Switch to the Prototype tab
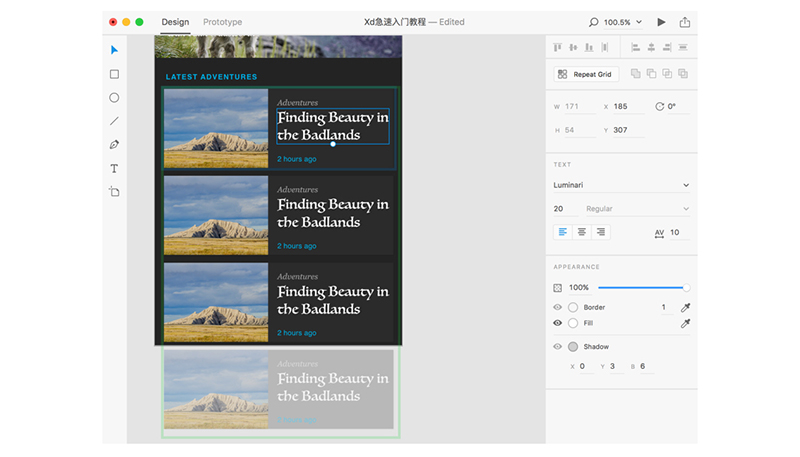Image resolution: width=800 pixels, height=457 pixels. [222, 22]
